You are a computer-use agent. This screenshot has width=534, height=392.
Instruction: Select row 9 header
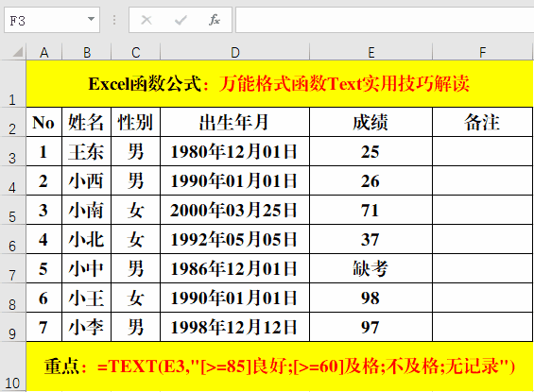(13, 327)
